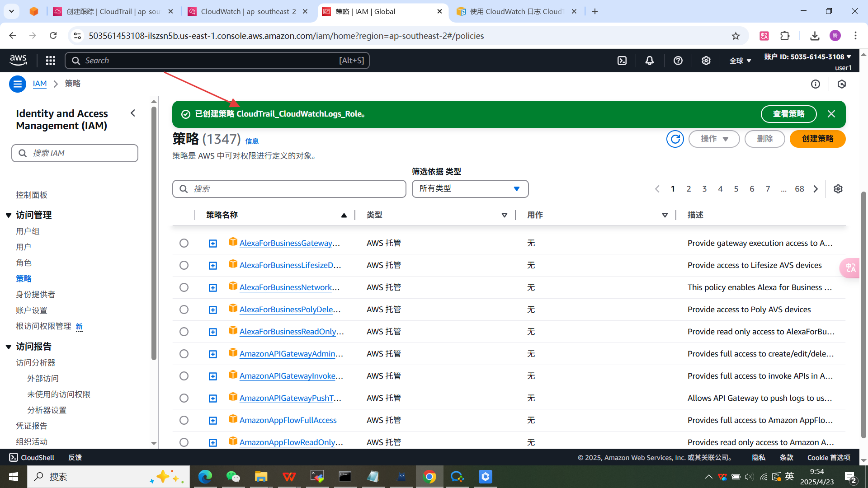This screenshot has height=488, width=868.
Task: Open 角色 in the IAM sidebar
Action: point(24,263)
